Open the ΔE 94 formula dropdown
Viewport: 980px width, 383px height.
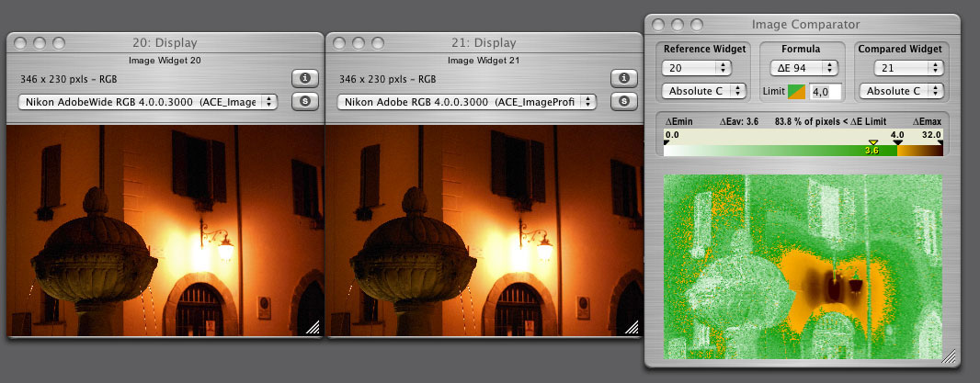tap(803, 67)
